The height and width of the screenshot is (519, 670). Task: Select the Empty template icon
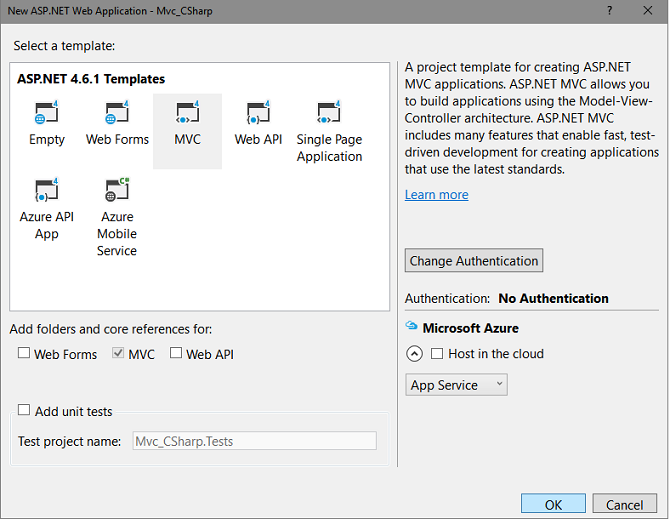coord(46,112)
